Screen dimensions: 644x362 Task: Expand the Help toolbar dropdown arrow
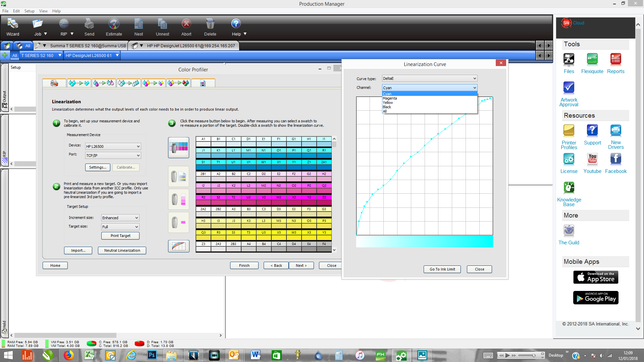tap(245, 34)
